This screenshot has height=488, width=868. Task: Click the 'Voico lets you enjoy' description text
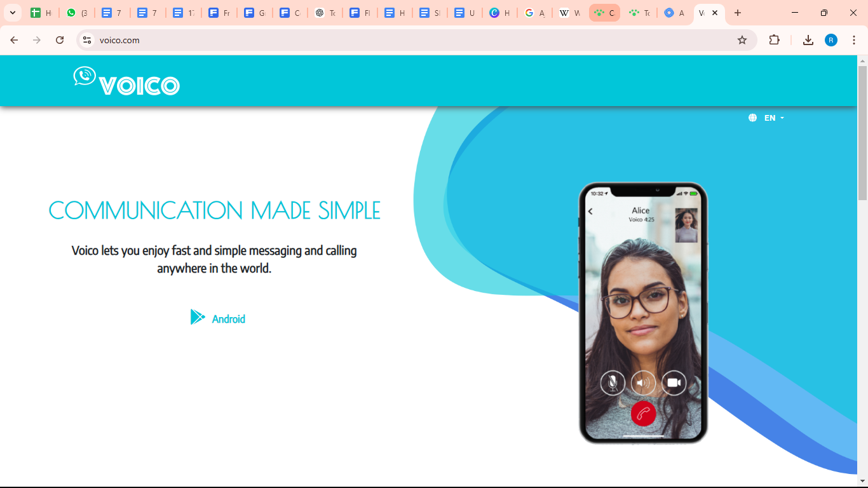click(214, 259)
